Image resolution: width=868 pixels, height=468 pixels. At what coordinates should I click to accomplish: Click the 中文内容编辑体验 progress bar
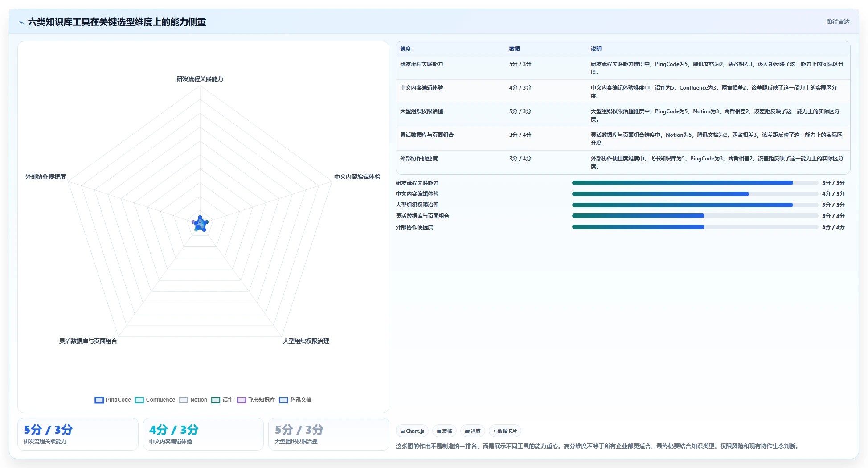coord(695,194)
